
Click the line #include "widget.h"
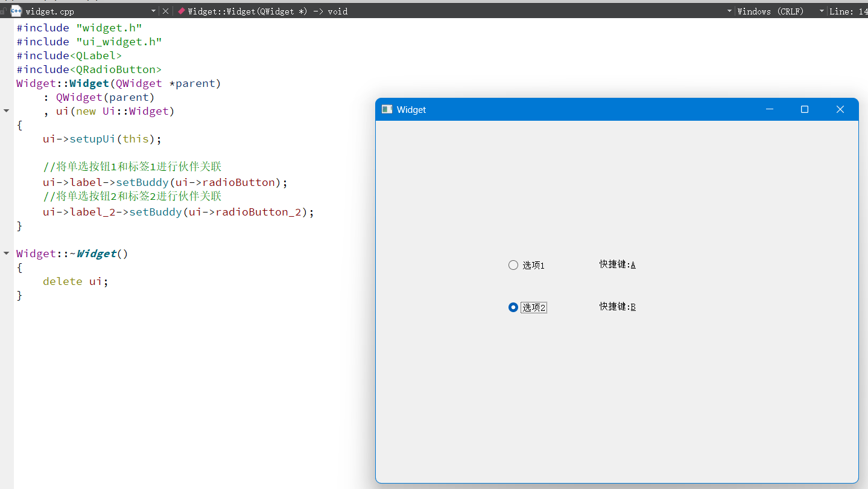[x=79, y=28]
